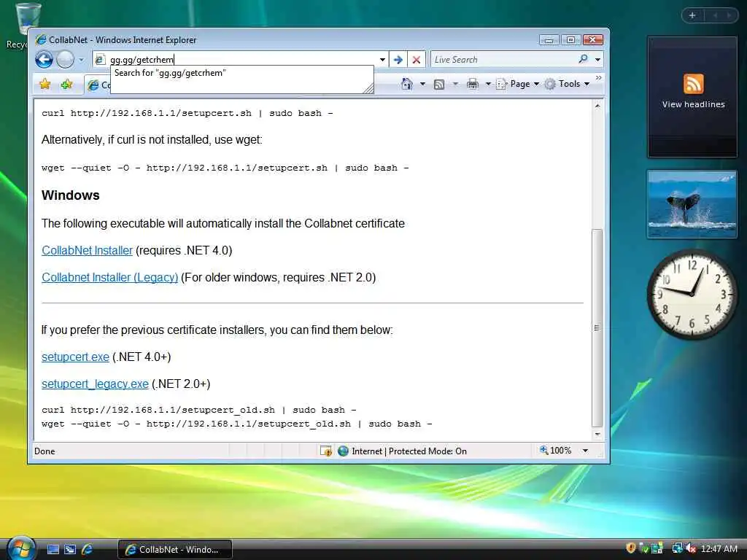This screenshot has width=747, height=560.
Task: Click sidebar add gadgets plus button
Action: pos(692,15)
